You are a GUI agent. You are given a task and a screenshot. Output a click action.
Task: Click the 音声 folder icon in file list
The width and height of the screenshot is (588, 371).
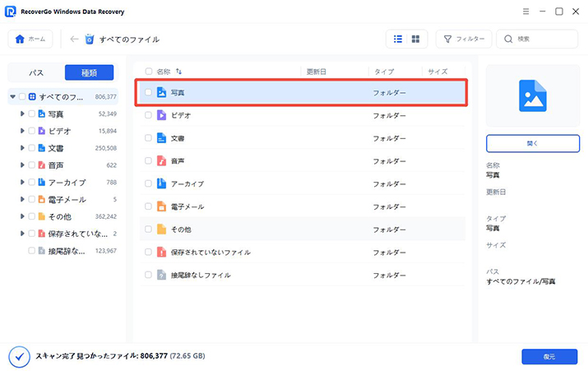[x=161, y=161]
